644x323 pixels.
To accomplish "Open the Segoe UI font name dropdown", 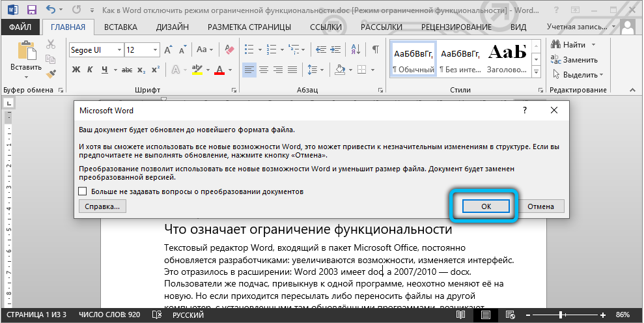I will (119, 50).
